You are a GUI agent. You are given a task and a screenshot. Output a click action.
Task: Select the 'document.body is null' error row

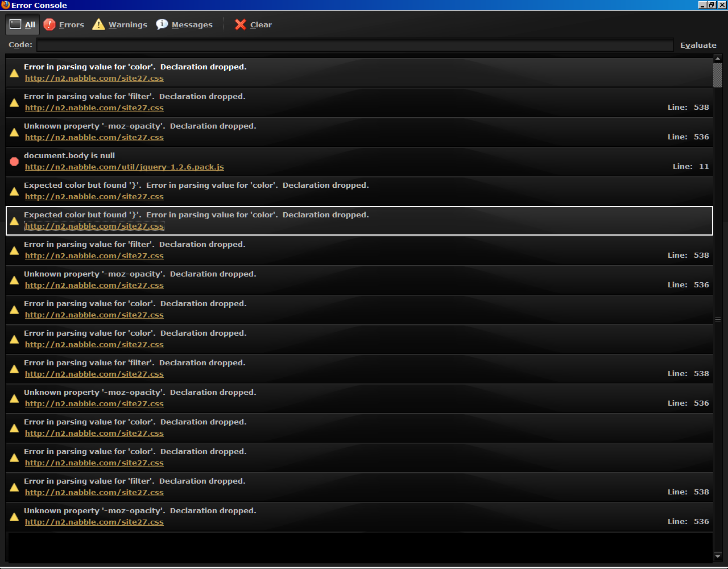358,161
